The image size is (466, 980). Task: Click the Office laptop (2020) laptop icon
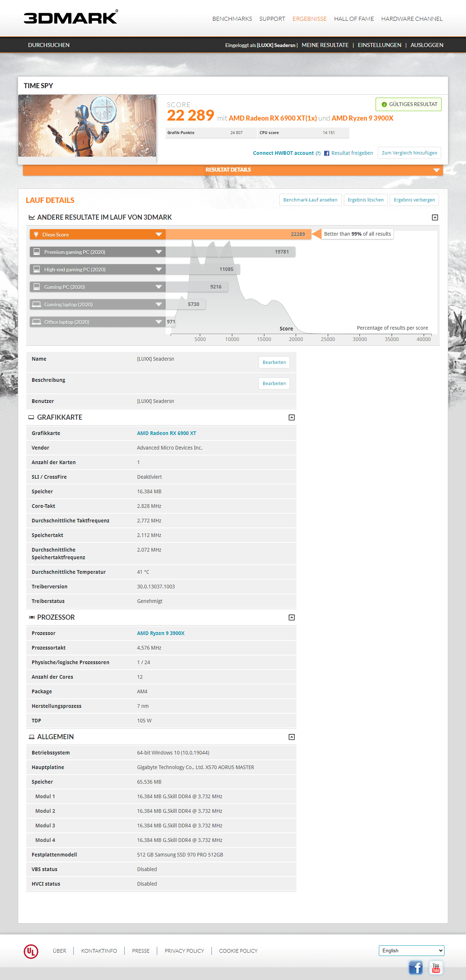pos(36,321)
